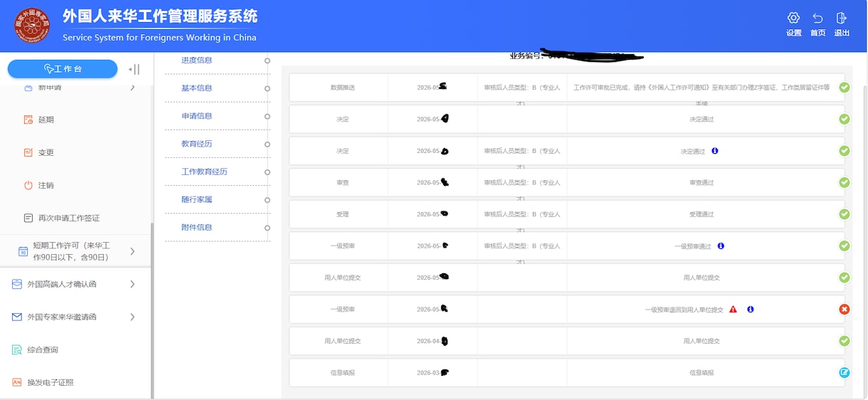Click the 变更 edit icon
This screenshot has width=868, height=400.
[28, 152]
